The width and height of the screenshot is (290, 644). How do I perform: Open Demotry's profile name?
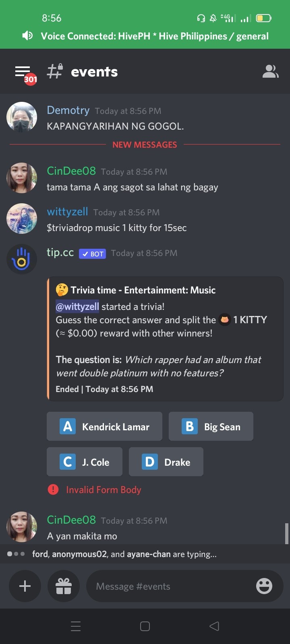click(x=68, y=110)
